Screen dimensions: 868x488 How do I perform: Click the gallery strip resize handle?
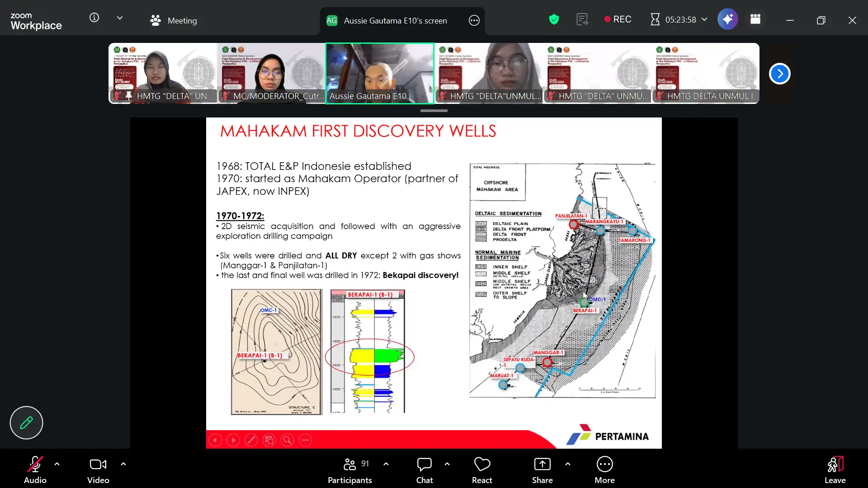pyautogui.click(x=434, y=111)
